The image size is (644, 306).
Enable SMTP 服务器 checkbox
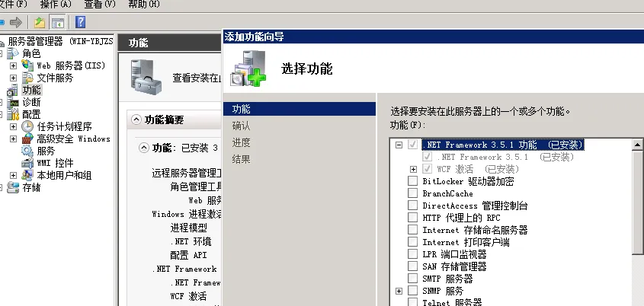(x=412, y=279)
